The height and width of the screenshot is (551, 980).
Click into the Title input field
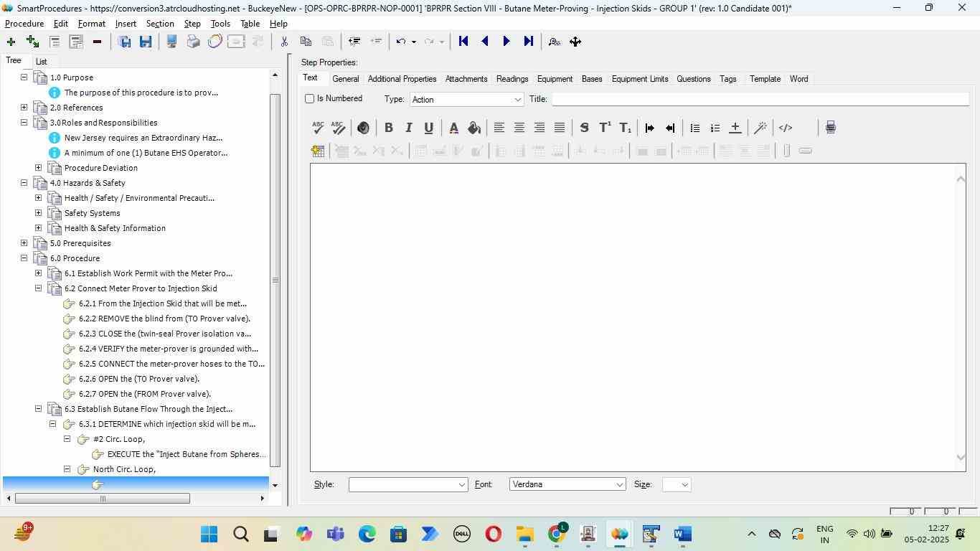760,99
